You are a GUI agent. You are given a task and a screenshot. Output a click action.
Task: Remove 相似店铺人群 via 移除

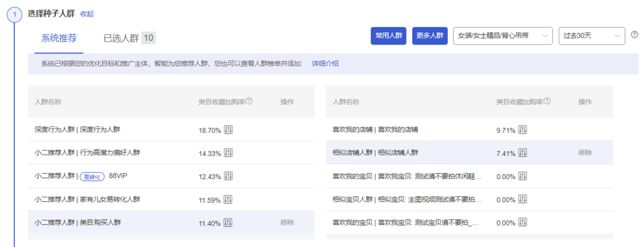tap(586, 153)
